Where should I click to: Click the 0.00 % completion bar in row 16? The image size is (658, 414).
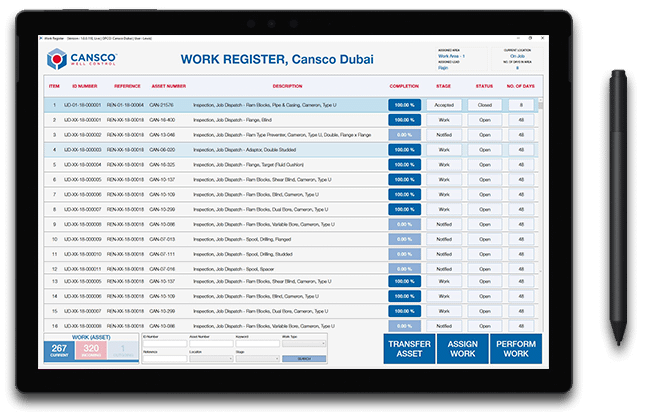coord(405,326)
